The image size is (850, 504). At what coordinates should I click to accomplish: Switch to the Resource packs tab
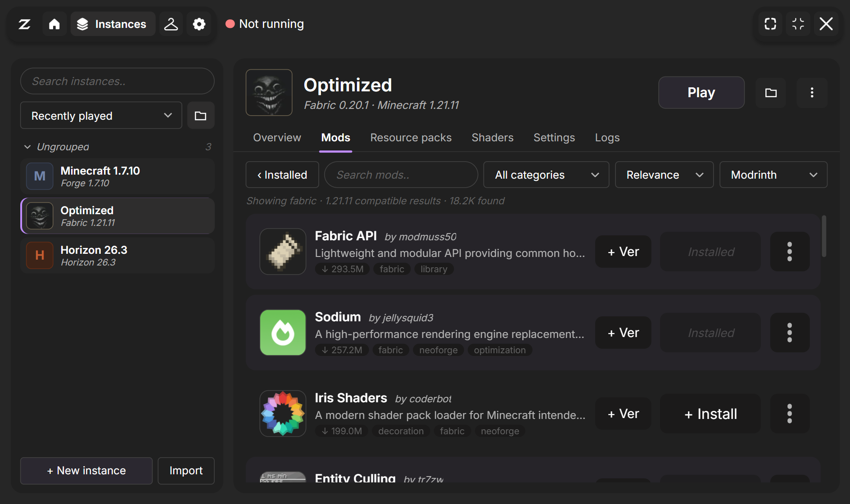411,138
